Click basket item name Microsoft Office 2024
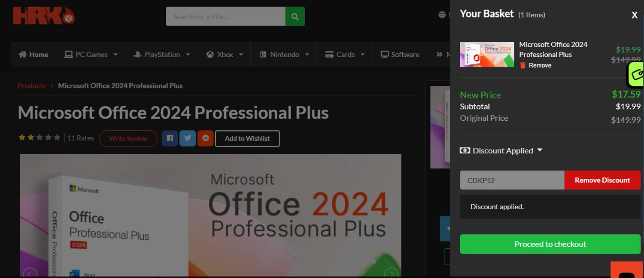This screenshot has height=278, width=644. [x=553, y=49]
